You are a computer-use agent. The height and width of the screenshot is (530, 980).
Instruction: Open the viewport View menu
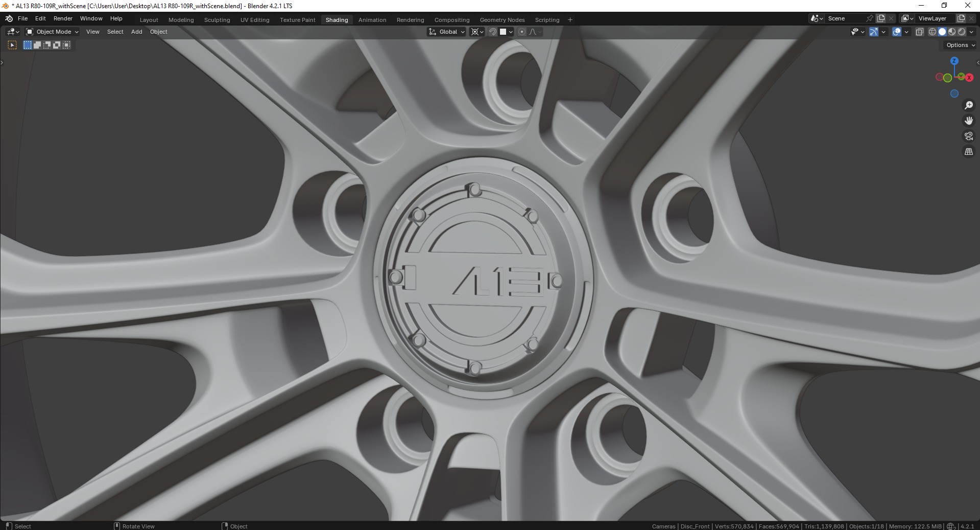click(93, 32)
